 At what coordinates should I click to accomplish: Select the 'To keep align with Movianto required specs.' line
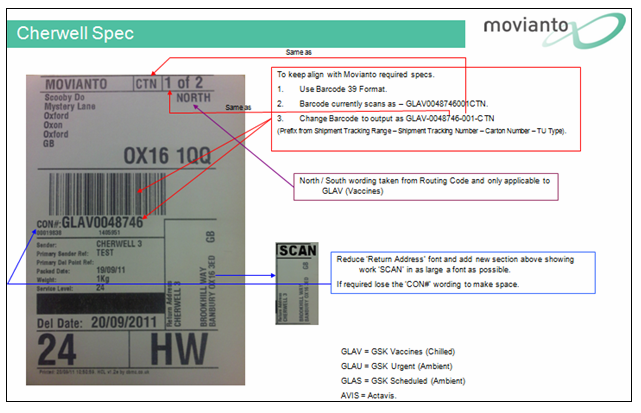356,74
